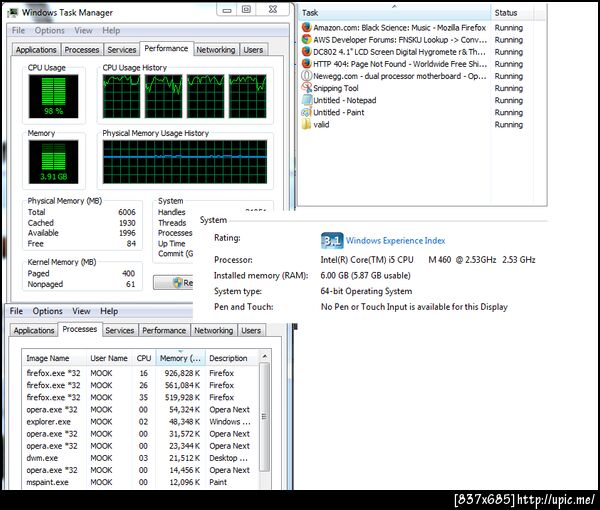Switch to Users tab in lower Task Manager
600x510 pixels.
pos(251,330)
